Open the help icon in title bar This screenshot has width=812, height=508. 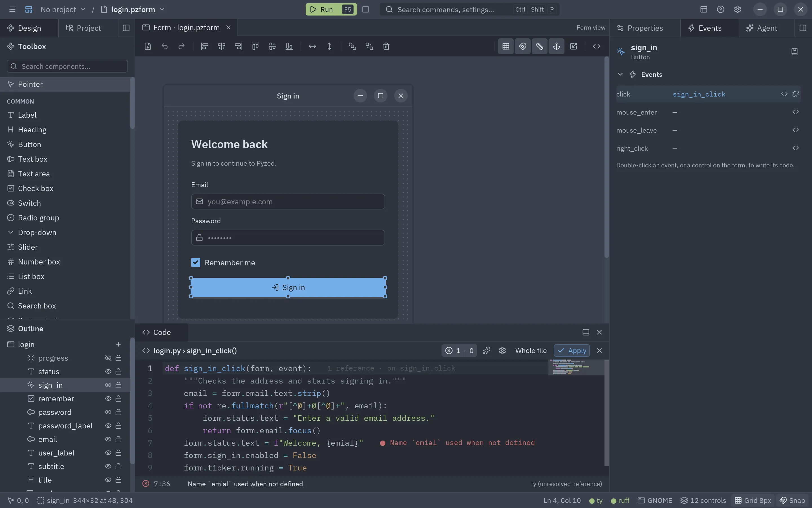[x=720, y=9]
